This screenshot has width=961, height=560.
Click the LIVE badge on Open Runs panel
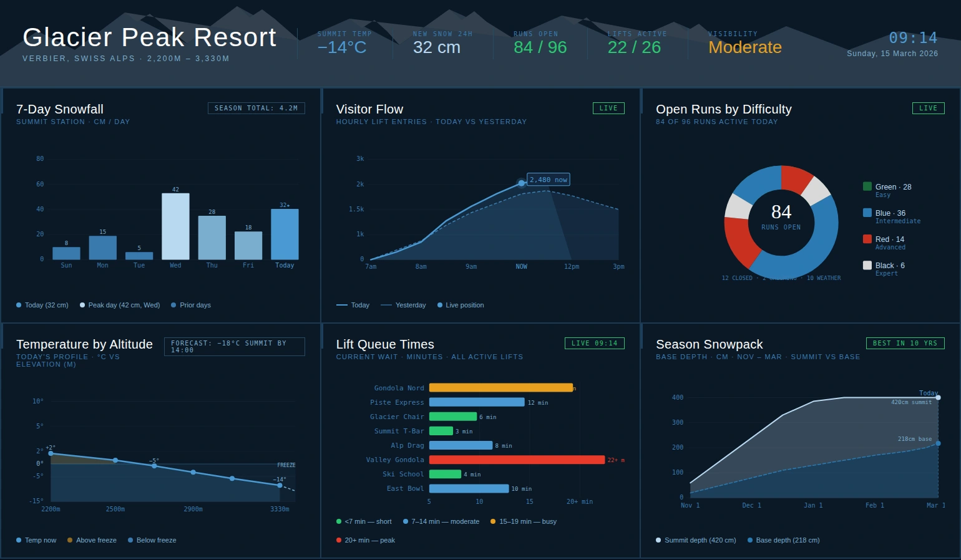tap(929, 107)
